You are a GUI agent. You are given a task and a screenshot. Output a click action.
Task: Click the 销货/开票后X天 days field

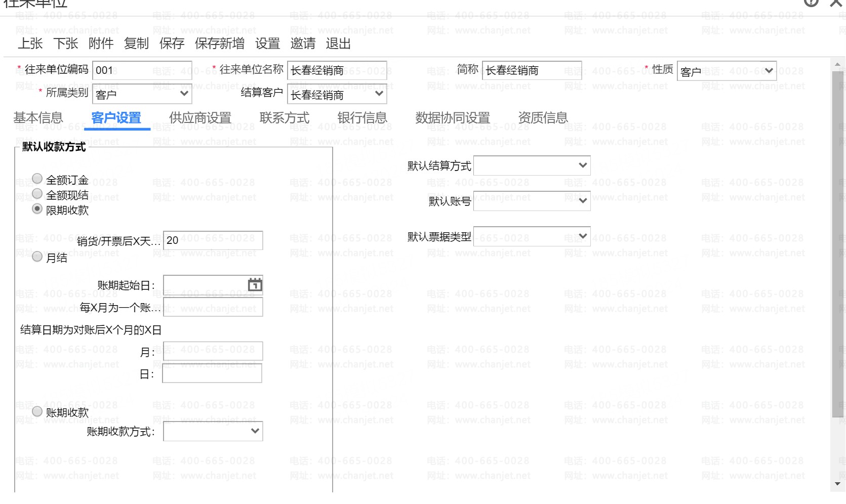pos(213,240)
